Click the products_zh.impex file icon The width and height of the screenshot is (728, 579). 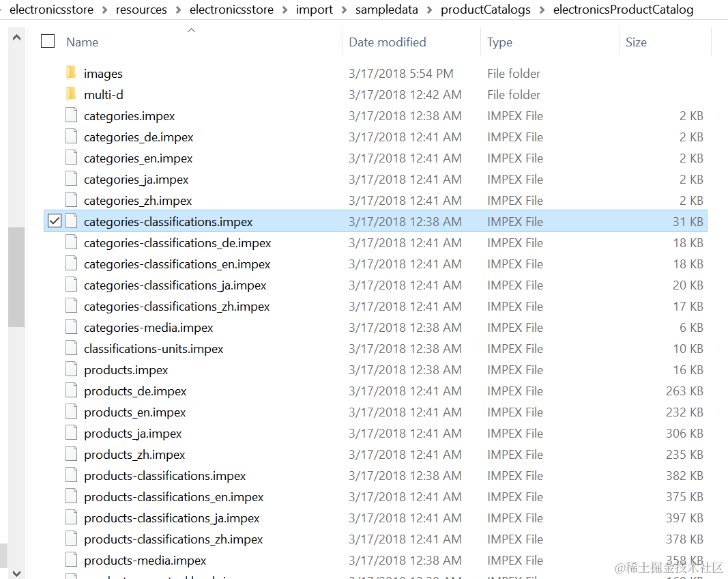pos(71,453)
